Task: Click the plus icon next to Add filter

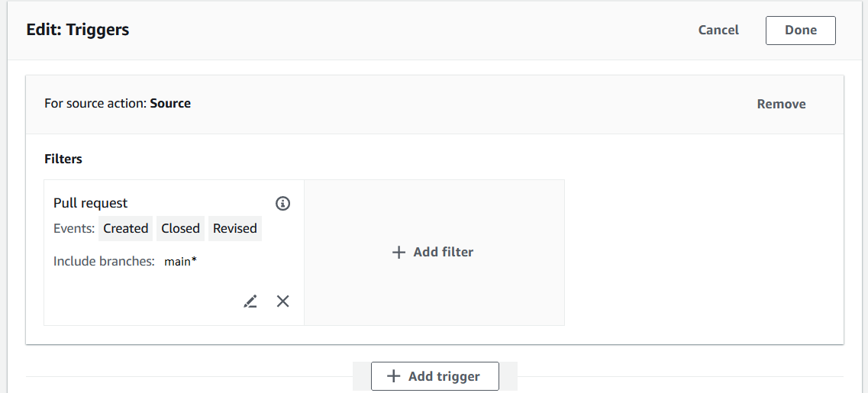Action: point(398,252)
